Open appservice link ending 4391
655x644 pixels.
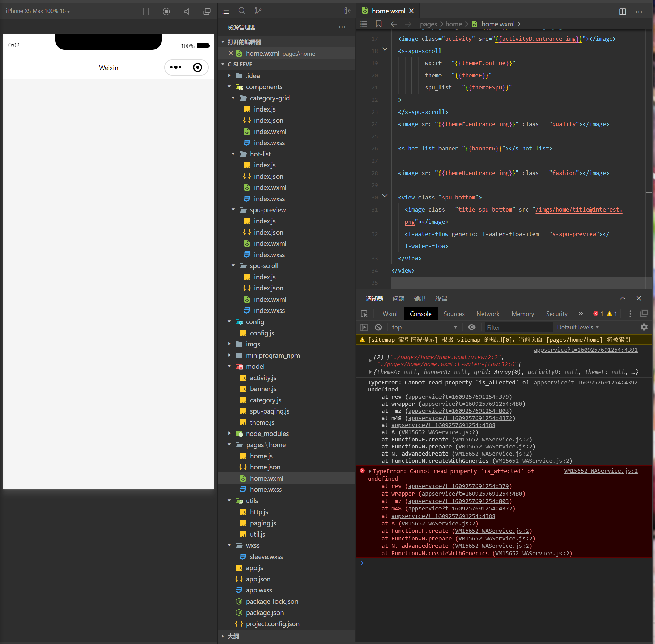[586, 350]
